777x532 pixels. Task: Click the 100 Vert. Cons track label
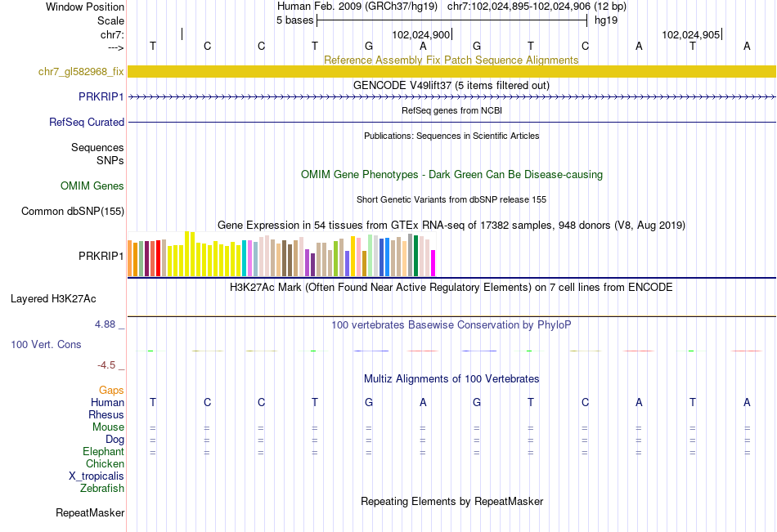[x=46, y=344]
